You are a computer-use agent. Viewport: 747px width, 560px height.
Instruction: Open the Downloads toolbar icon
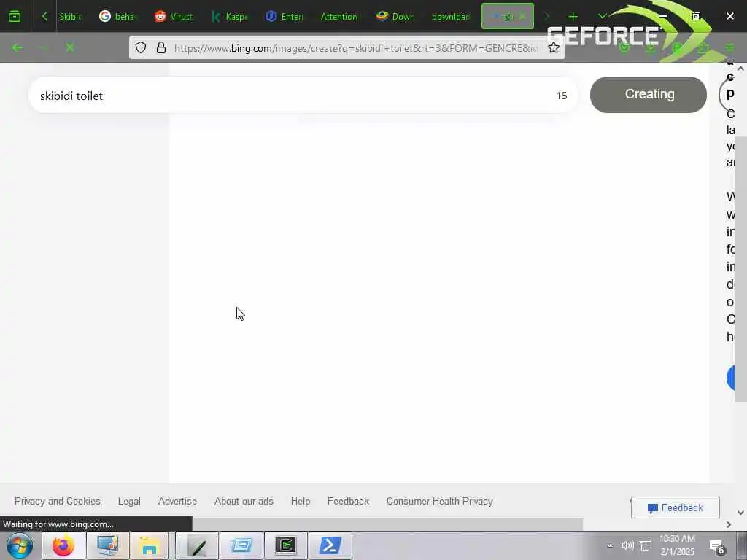650,47
